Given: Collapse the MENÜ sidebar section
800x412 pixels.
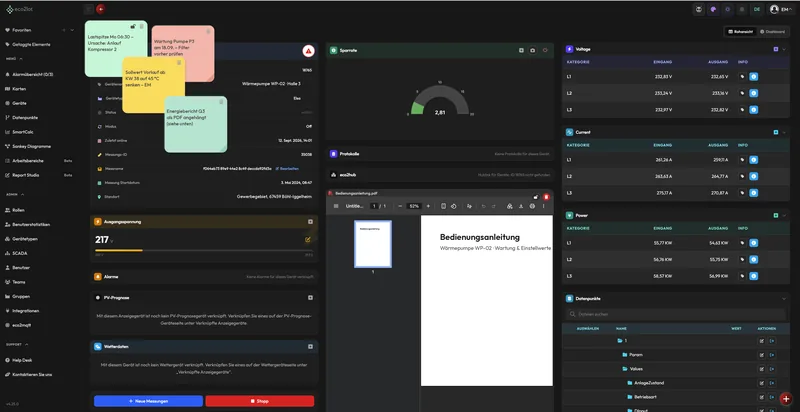Looking at the screenshot, I should click(x=20, y=59).
